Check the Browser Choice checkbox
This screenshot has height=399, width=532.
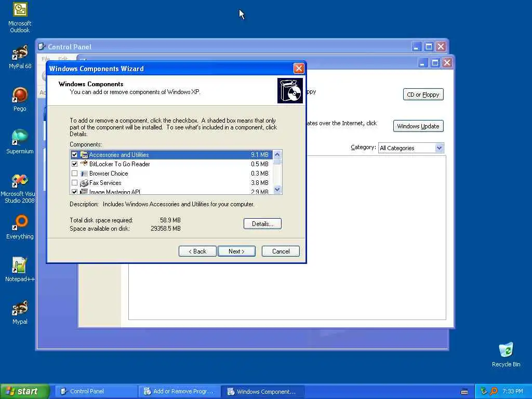74,174
